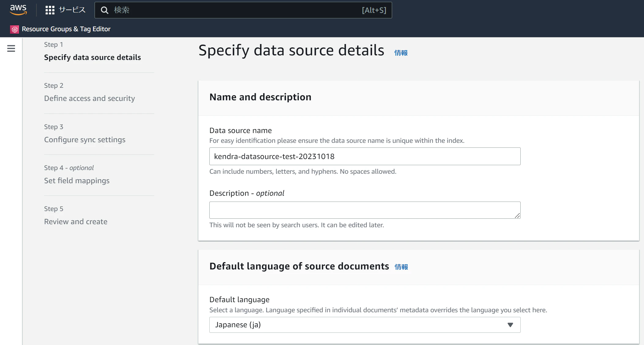
Task: Click the description field resize handle
Action: pos(517,216)
